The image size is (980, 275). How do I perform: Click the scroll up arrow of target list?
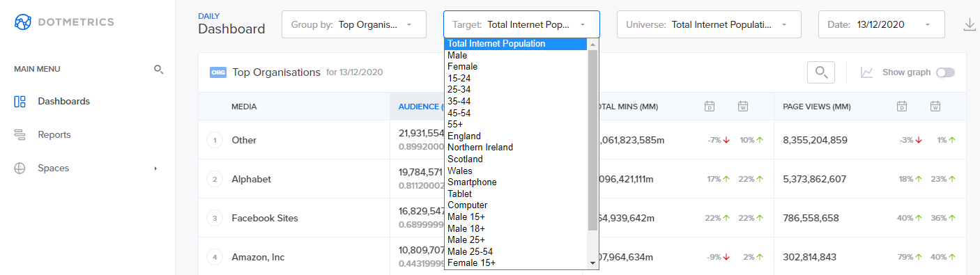pos(593,44)
